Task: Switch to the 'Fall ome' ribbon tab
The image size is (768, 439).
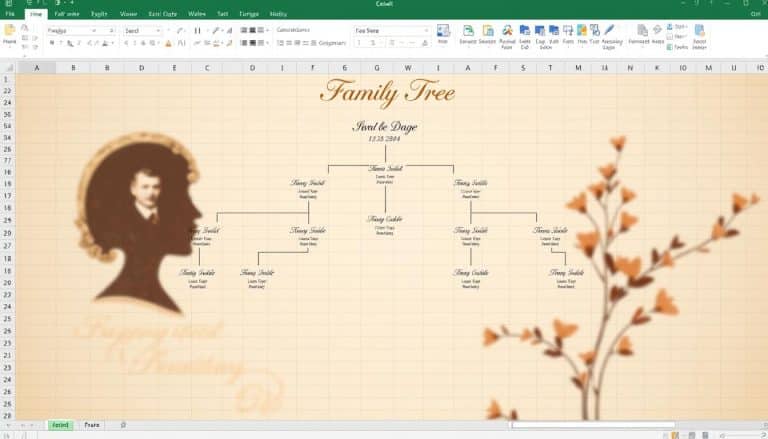Action: click(x=67, y=14)
